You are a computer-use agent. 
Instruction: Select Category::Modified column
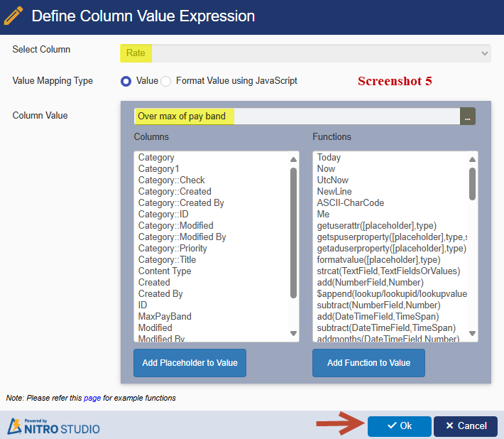(x=176, y=225)
